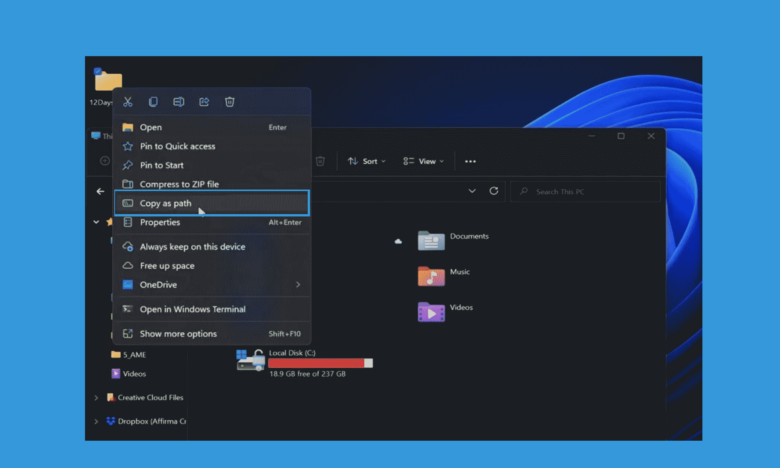Viewport: 780px width, 468px height.
Task: Click the Delete trash icon in context menu
Action: [x=230, y=102]
